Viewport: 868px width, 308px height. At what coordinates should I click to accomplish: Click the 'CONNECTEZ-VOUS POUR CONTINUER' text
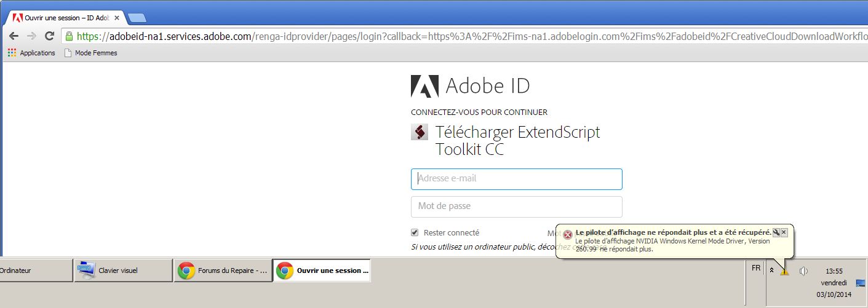click(479, 113)
